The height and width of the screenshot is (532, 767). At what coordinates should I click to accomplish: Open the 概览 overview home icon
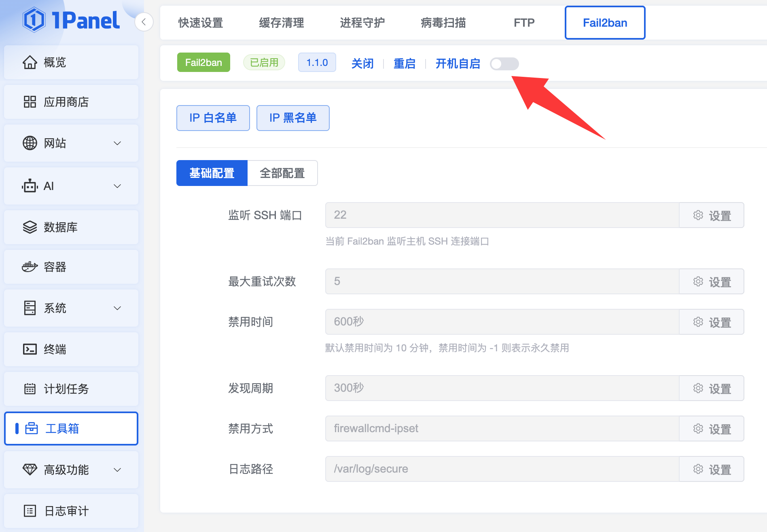30,62
